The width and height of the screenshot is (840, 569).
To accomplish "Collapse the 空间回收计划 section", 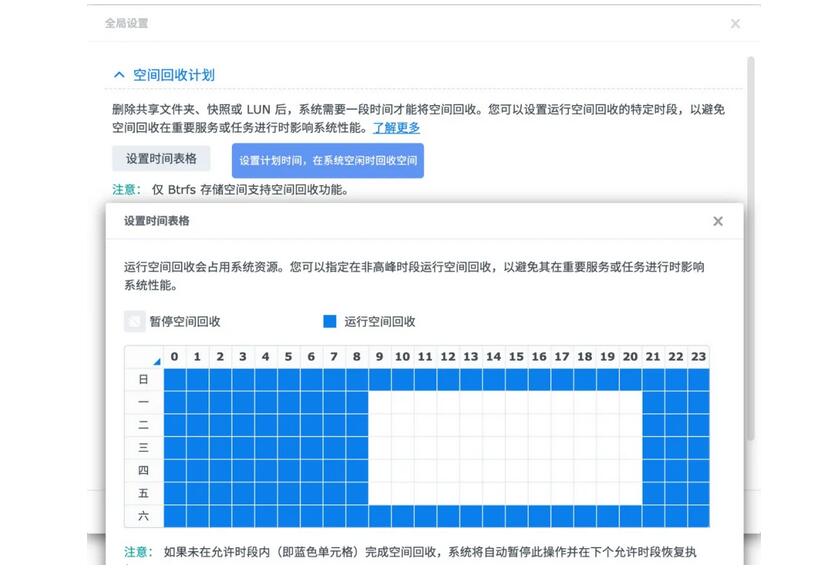I will coord(119,75).
